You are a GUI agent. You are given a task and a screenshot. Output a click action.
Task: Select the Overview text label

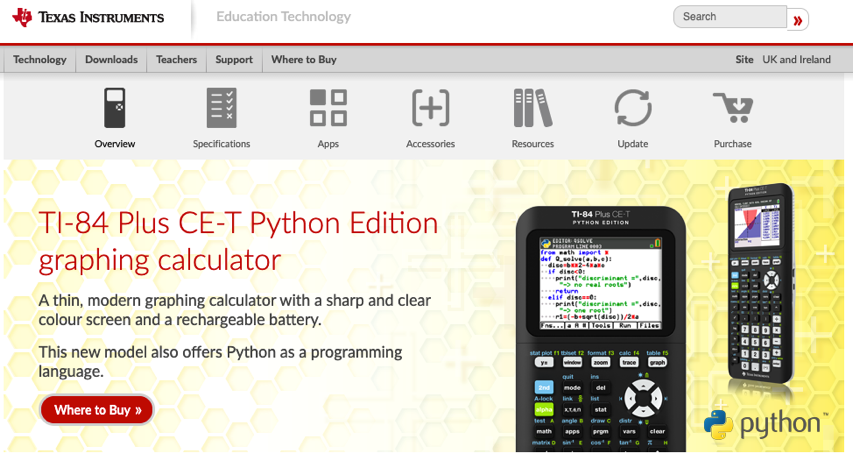[115, 144]
